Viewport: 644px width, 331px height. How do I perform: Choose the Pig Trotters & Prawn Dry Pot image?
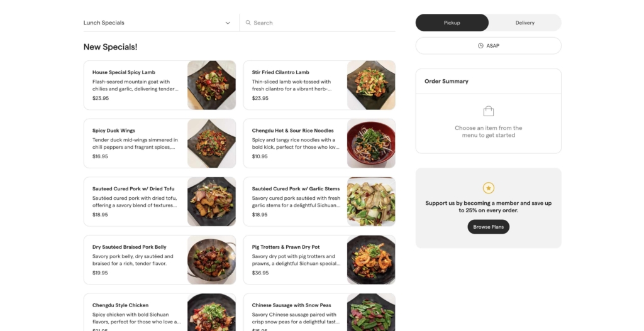pyautogui.click(x=371, y=260)
